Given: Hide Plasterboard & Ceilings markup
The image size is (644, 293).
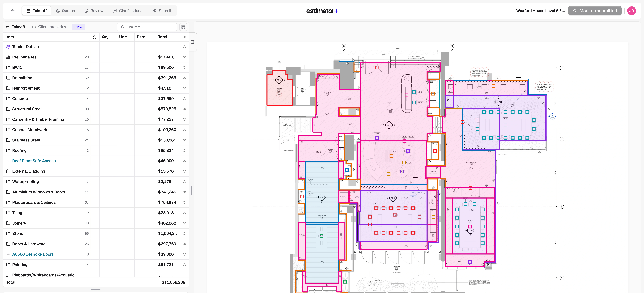Looking at the screenshot, I should tap(184, 202).
